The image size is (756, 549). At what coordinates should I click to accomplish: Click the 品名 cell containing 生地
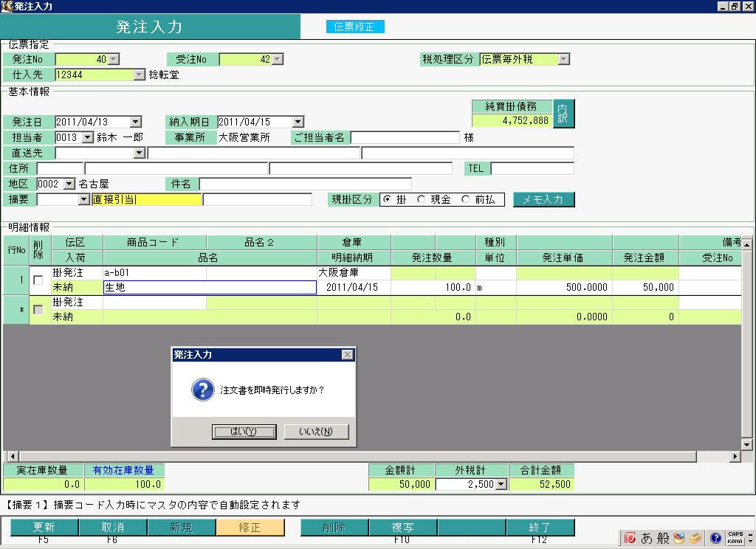point(210,287)
